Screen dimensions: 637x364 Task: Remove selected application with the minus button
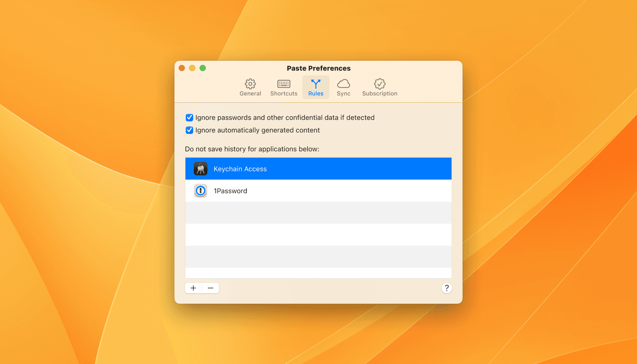point(211,288)
